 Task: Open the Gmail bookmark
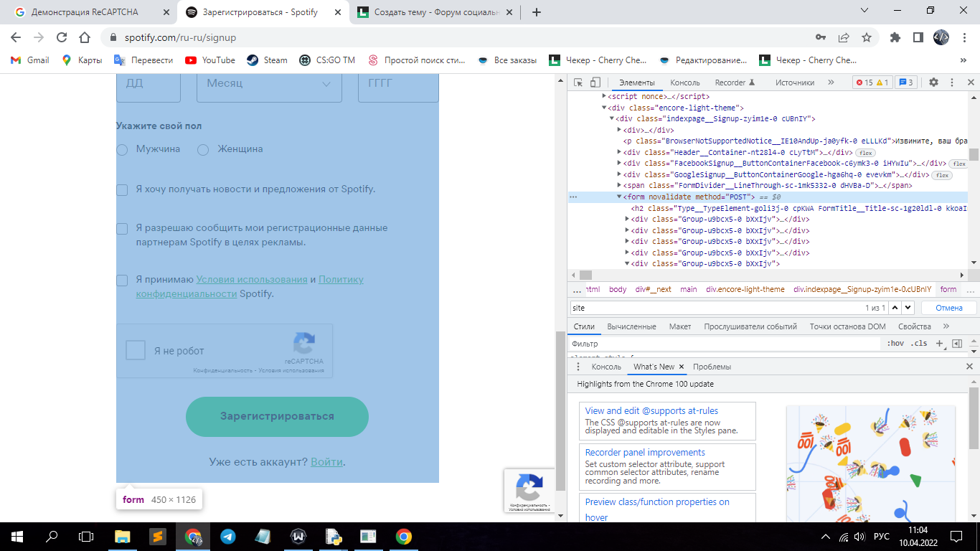click(29, 60)
